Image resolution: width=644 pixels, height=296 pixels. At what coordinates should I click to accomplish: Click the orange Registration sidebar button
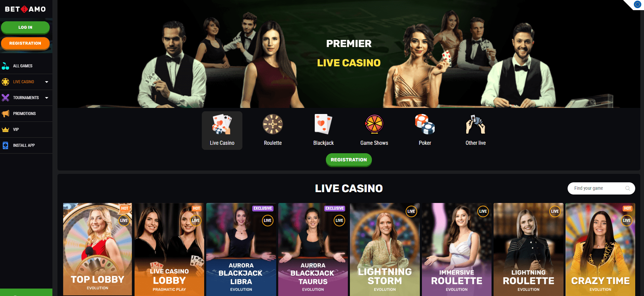point(25,43)
